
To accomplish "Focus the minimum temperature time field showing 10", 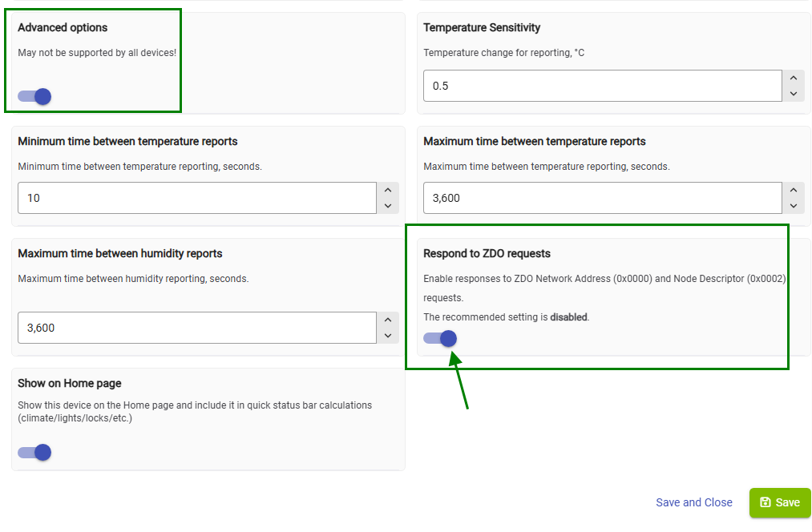I will click(196, 198).
